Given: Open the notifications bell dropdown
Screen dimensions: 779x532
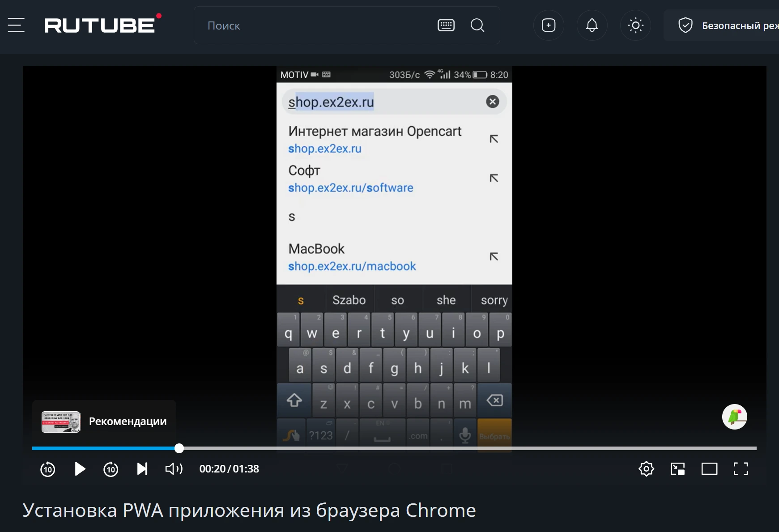Looking at the screenshot, I should [x=592, y=26].
